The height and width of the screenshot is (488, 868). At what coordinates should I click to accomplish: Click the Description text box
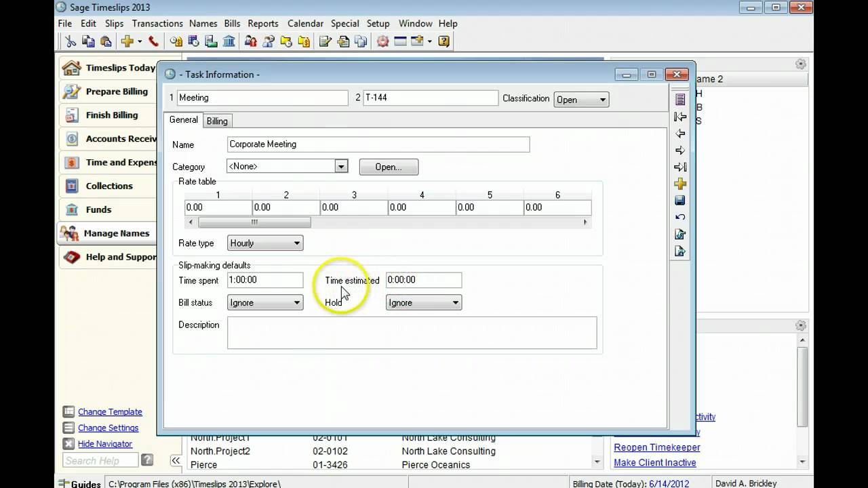point(412,333)
